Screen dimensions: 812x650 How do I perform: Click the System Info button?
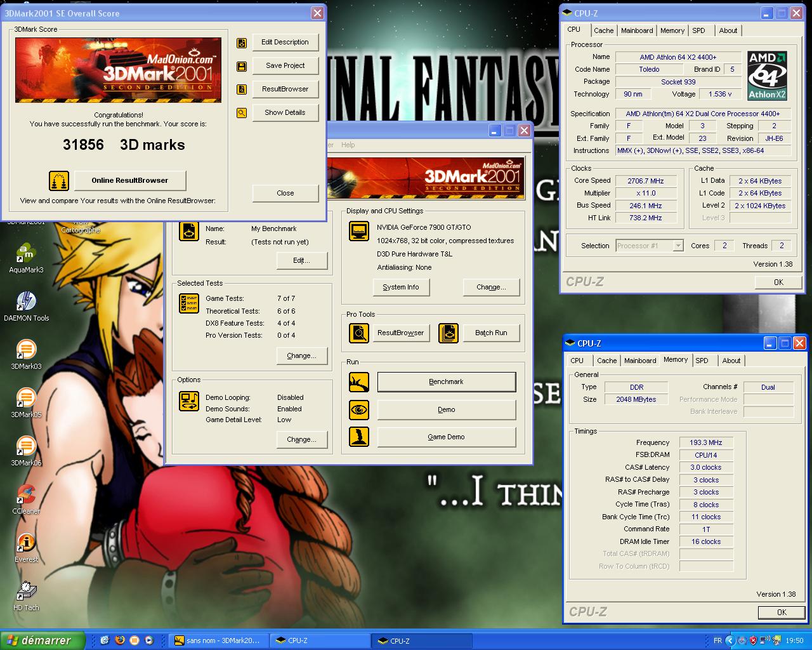click(x=401, y=288)
